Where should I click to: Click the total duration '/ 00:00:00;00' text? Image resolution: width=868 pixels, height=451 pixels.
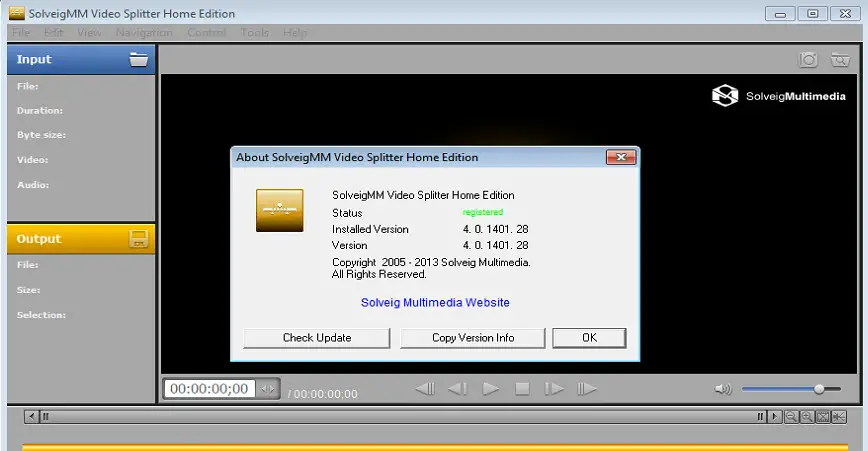point(323,394)
